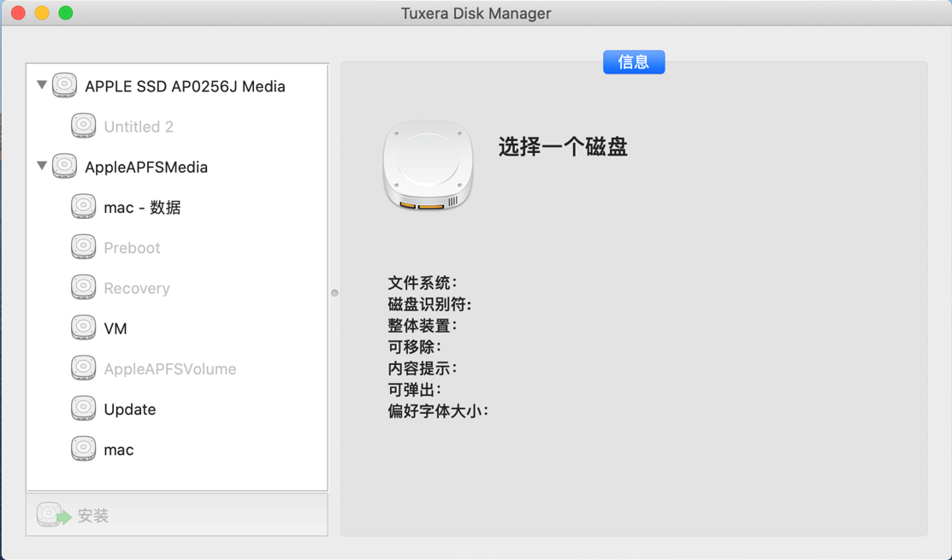Viewport: 952px width, 560px height.
Task: Click the Recovery volume icon
Action: click(x=83, y=287)
